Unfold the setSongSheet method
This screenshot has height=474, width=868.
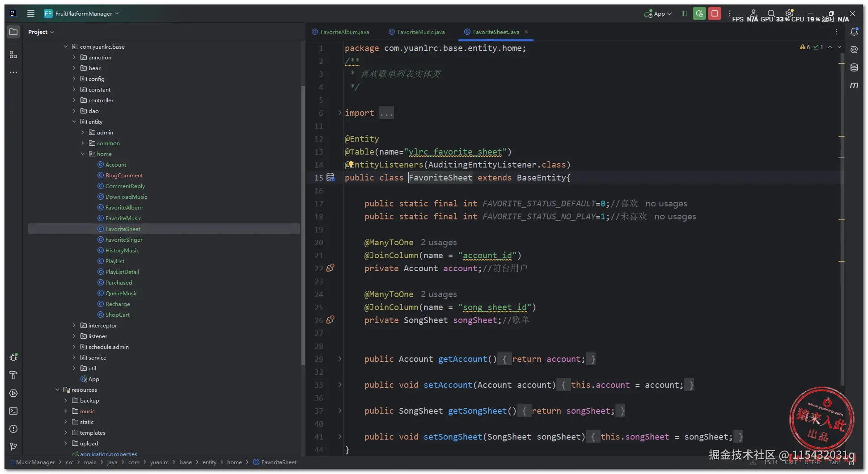[x=340, y=436]
